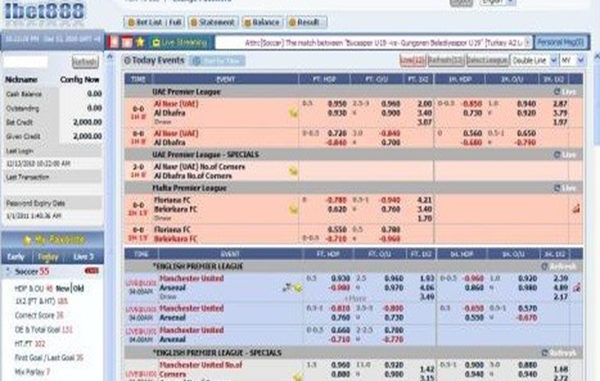The height and width of the screenshot is (381, 600).
Task: Click the Floriana FC match favorite icon
Action: point(293,209)
